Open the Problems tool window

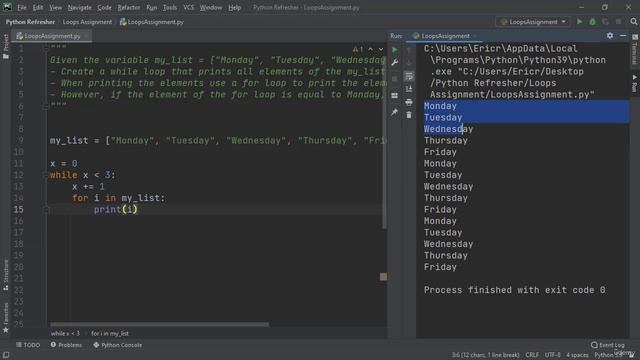[66, 345]
